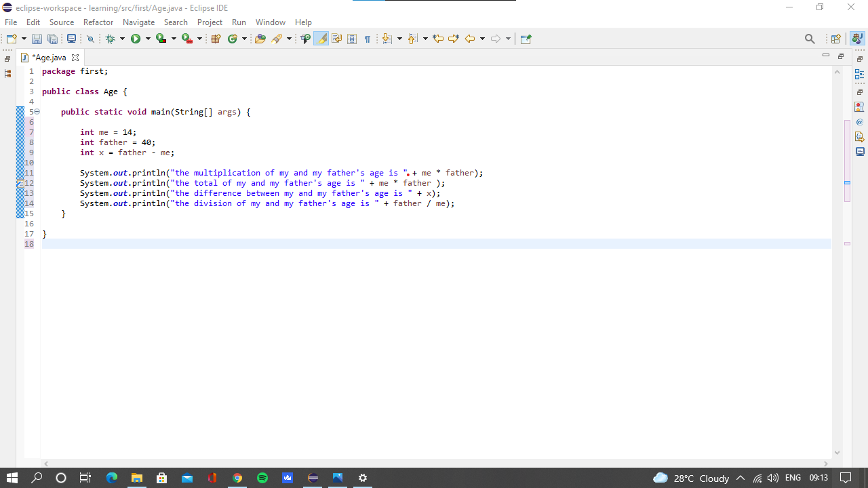Click the Run External Tools icon
The image size is (868, 488).
click(x=186, y=39)
